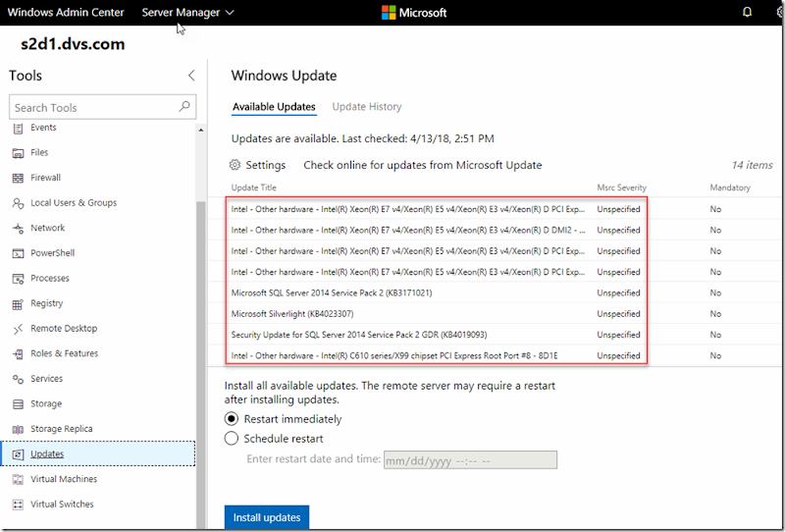Open PowerShell from the tools list

point(53,253)
